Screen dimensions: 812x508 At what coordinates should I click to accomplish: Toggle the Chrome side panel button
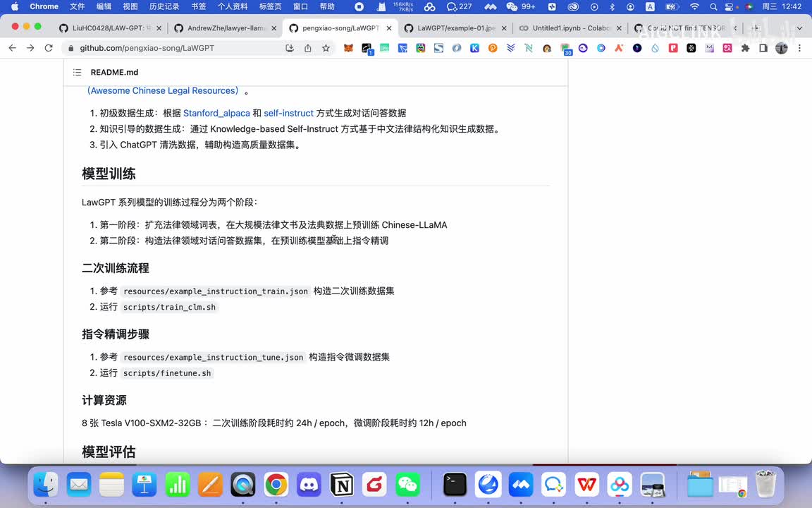[x=763, y=48]
